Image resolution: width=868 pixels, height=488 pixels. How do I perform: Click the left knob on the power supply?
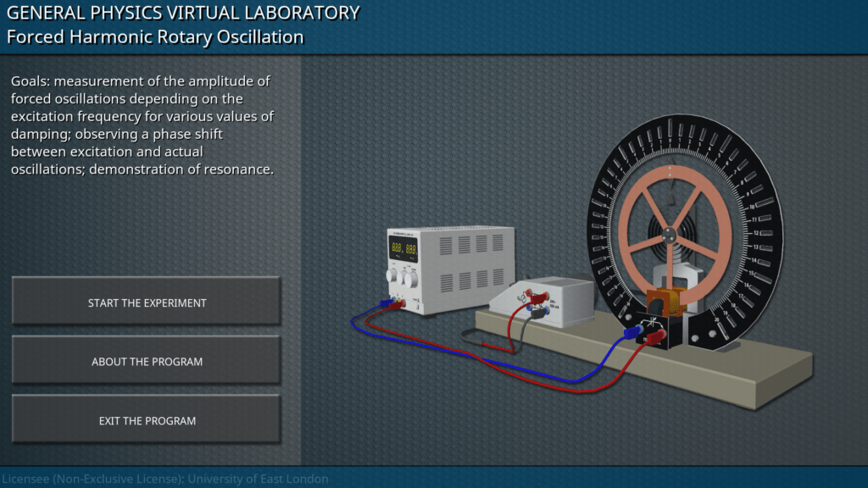[393, 276]
